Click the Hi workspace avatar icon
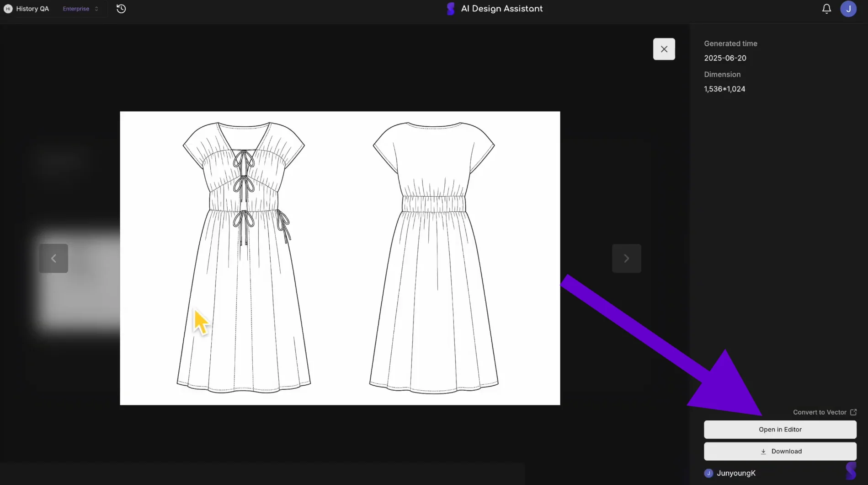This screenshot has width=868, height=485. click(x=8, y=9)
